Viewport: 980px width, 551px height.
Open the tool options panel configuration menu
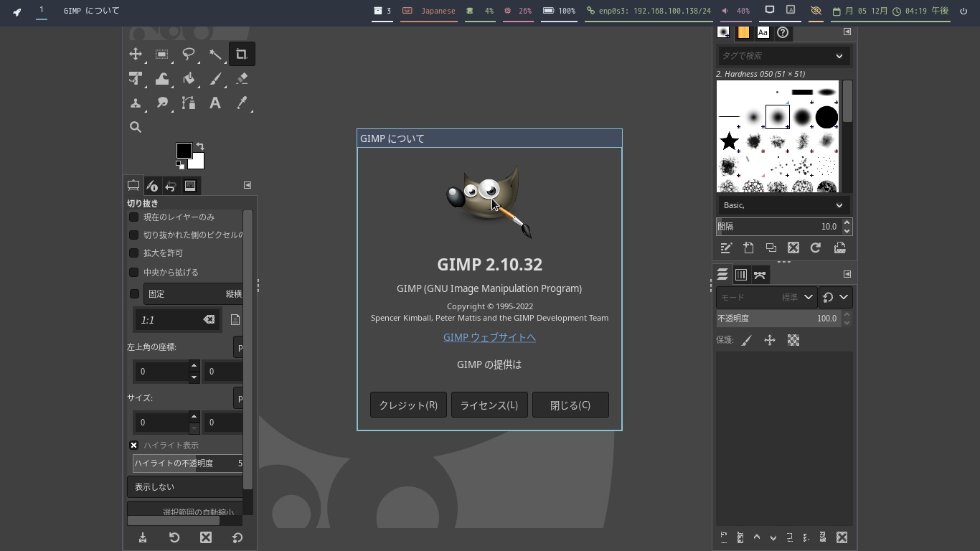[x=248, y=185]
